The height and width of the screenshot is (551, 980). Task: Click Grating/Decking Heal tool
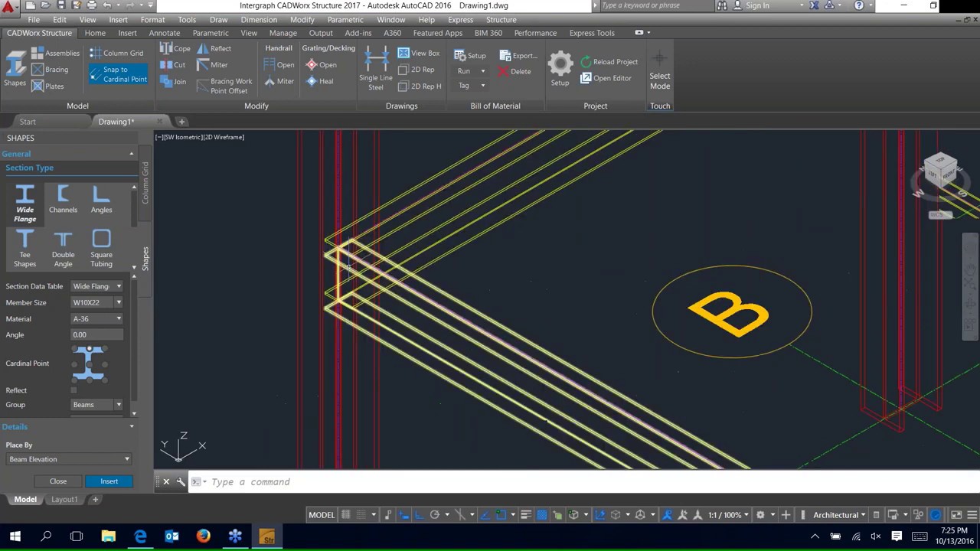(x=319, y=81)
